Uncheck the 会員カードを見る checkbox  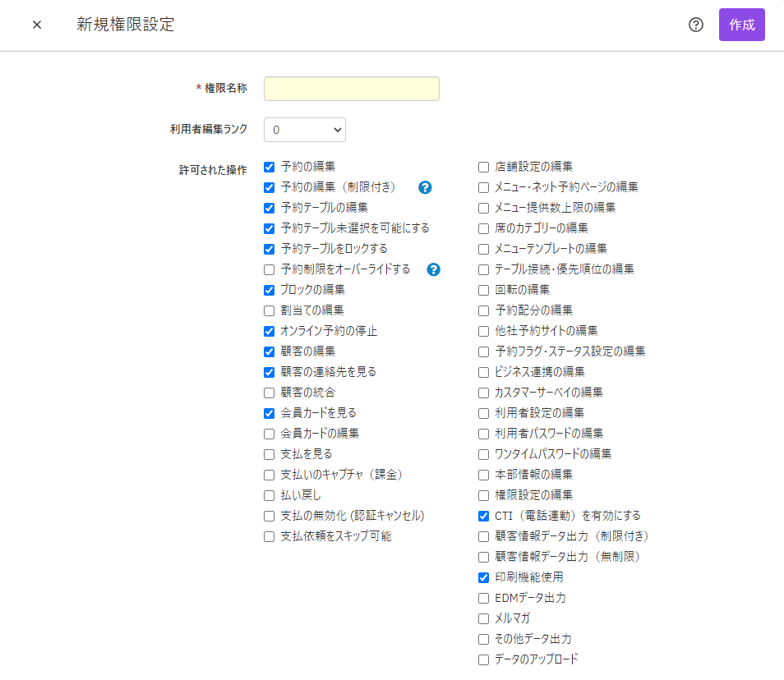269,413
